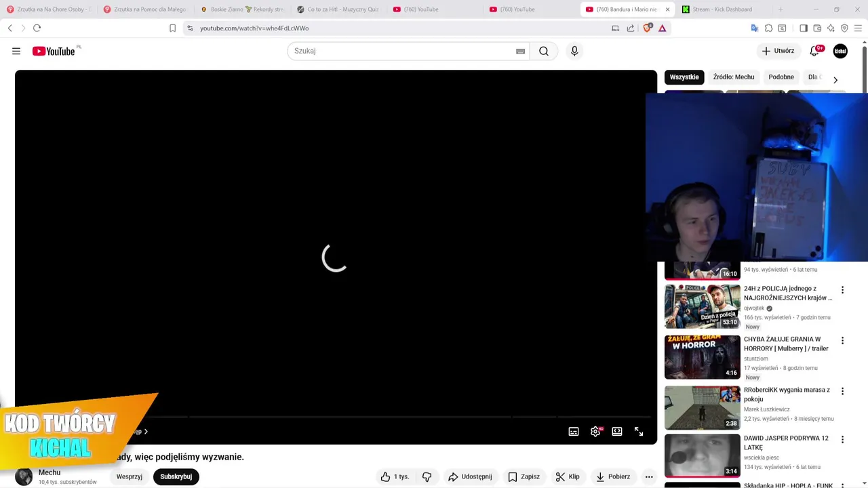Click the Subskrybuj button
The width and height of the screenshot is (868, 488).
point(176,476)
